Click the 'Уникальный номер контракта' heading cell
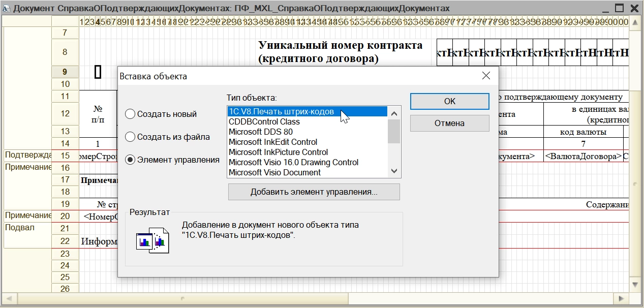Screen dimensions: 644x308 [x=341, y=52]
